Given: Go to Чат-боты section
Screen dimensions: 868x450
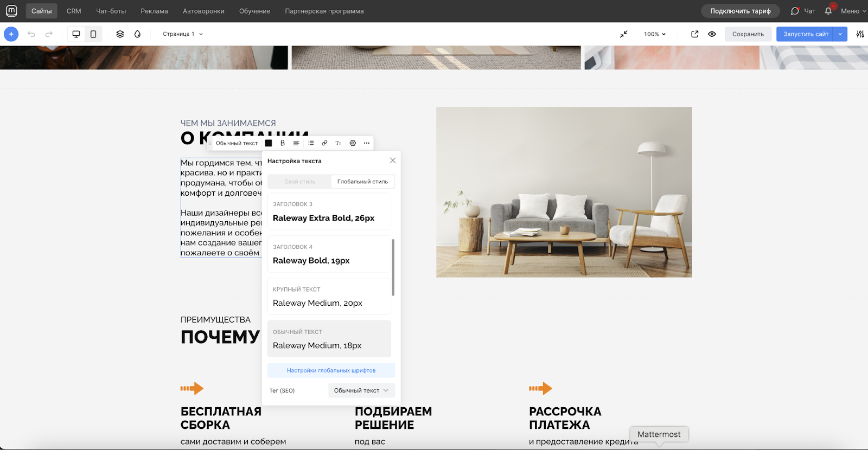Looking at the screenshot, I should pos(111,11).
